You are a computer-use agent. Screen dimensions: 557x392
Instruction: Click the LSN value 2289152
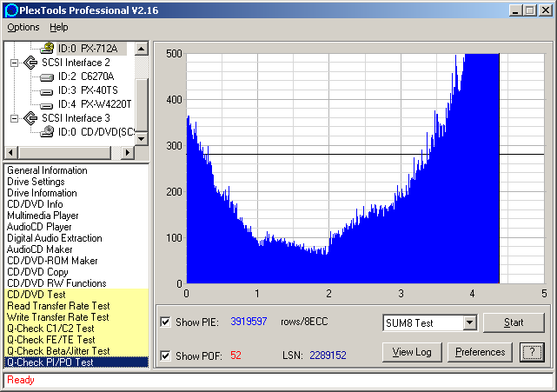tap(328, 355)
